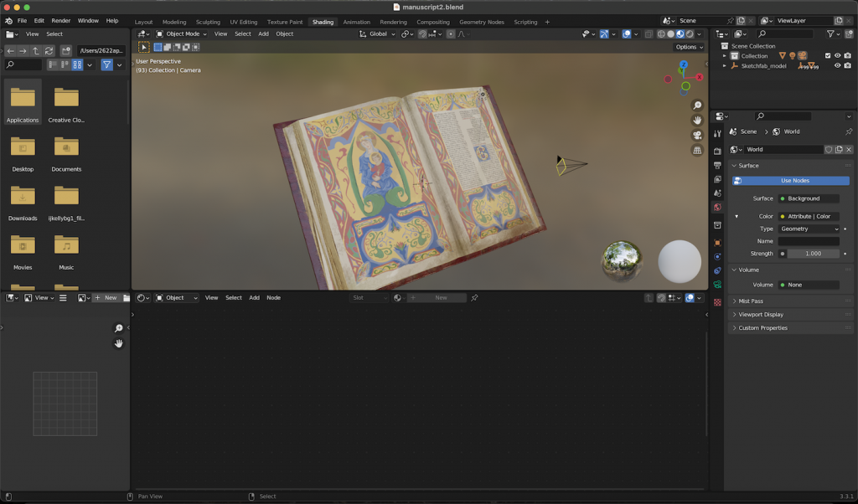Switch to the Modeling workspace tab
This screenshot has width=858, height=504.
point(174,22)
